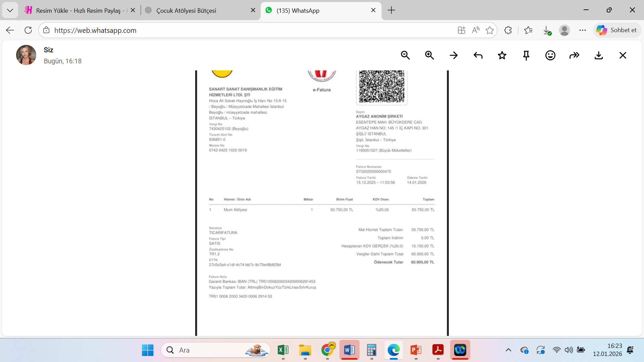Open the clock showing 16:23
The height and width of the screenshot is (362, 644).
607,350
